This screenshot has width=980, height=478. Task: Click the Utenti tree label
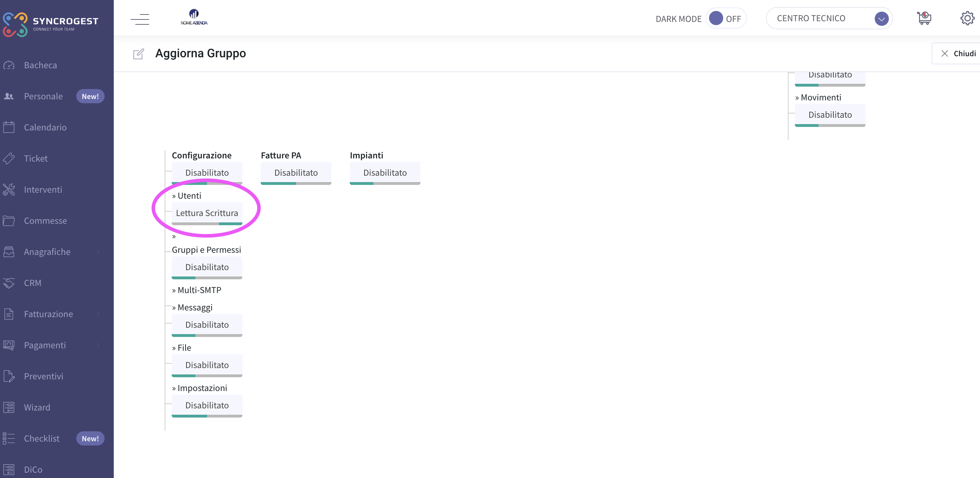[x=187, y=196]
